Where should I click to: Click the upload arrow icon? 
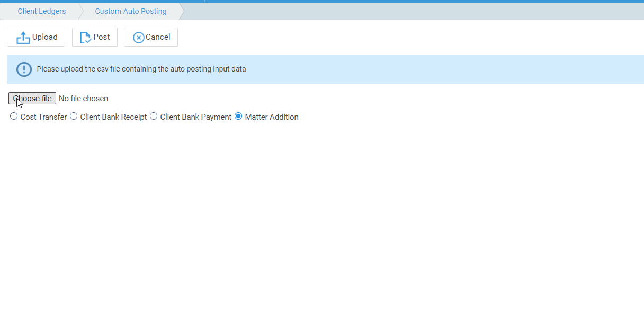coord(23,38)
